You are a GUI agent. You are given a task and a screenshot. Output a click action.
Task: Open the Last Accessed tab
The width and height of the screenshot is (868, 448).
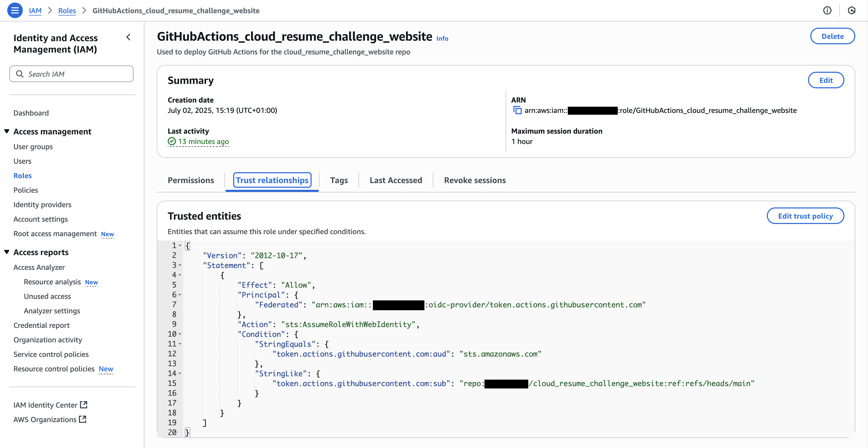[x=396, y=180]
